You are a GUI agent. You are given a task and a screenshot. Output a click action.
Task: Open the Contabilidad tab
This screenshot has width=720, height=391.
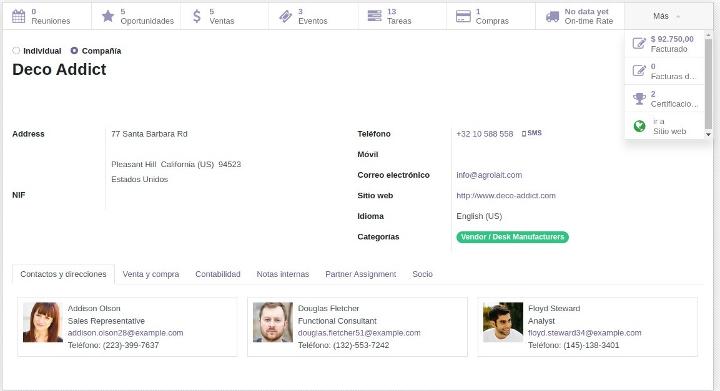218,274
